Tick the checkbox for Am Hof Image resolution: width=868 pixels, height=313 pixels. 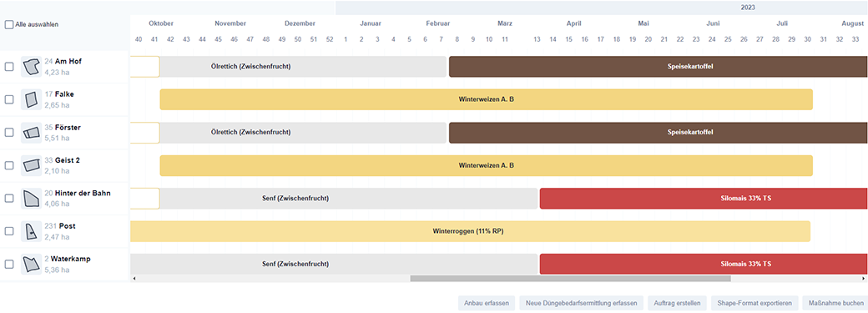point(9,67)
